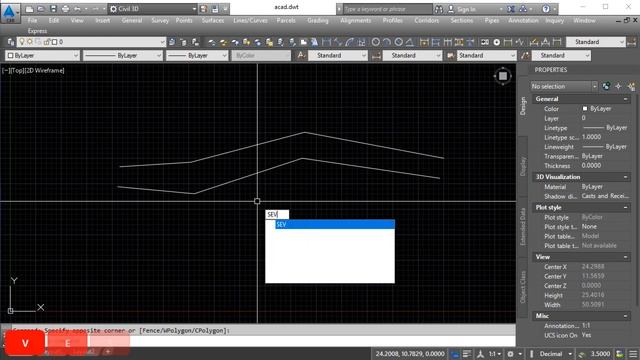Toggle the PICKADD icon in Properties panel
Viewport: 640px width, 360px height.
(x=607, y=86)
